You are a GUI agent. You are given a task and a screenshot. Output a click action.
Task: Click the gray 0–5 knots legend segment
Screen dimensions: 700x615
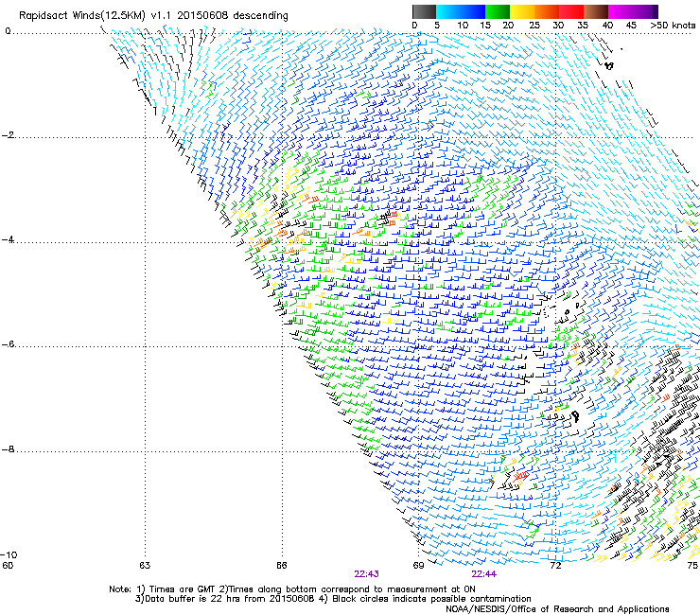pos(424,11)
